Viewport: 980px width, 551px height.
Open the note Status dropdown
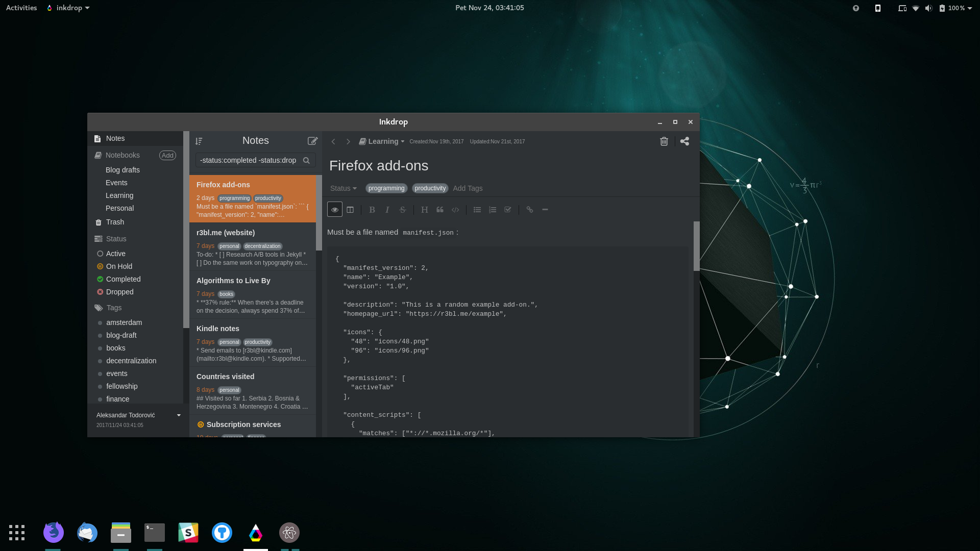343,188
